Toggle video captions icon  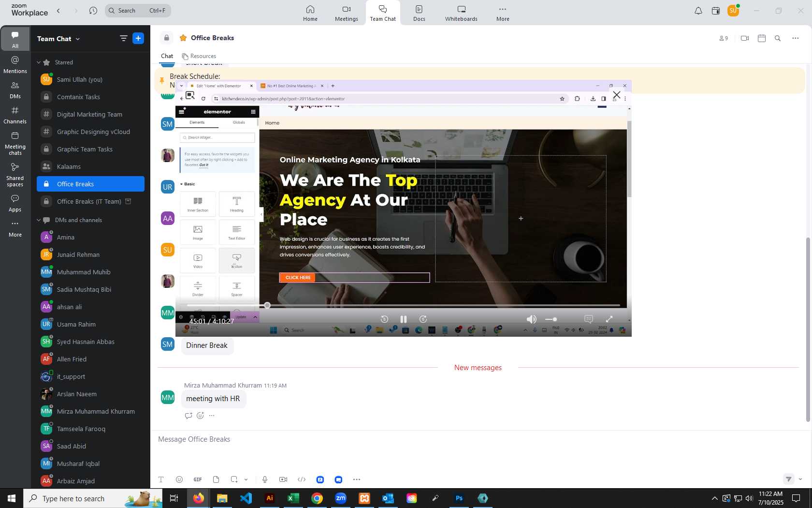pos(589,319)
